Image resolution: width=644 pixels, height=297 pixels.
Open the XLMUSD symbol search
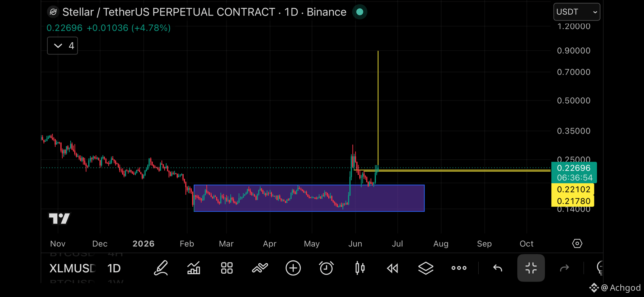pyautogui.click(x=72, y=268)
